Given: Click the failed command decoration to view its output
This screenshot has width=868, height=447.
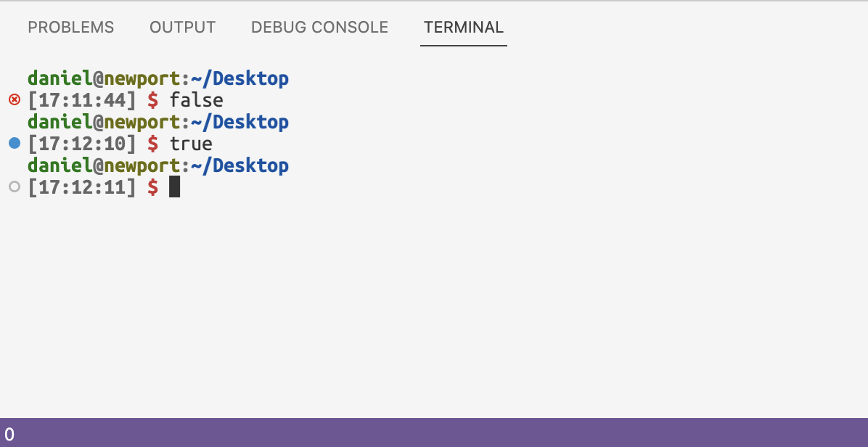Looking at the screenshot, I should (x=13, y=100).
